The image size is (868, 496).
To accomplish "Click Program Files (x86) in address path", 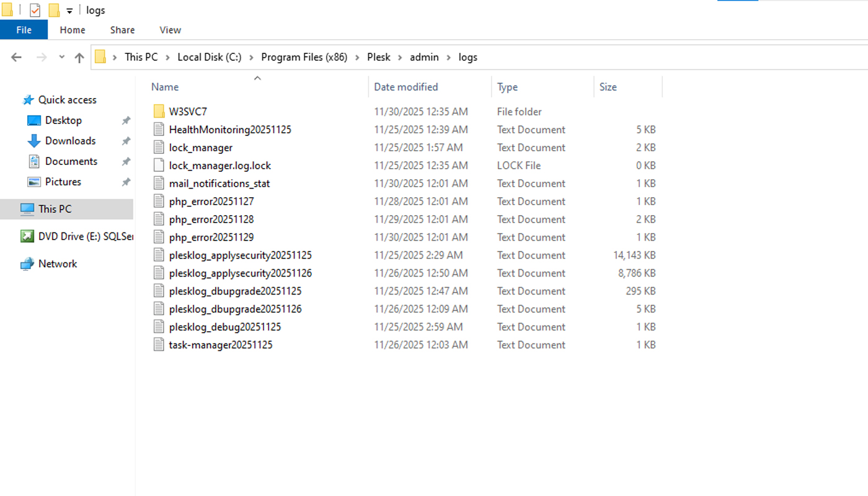I will click(x=304, y=57).
